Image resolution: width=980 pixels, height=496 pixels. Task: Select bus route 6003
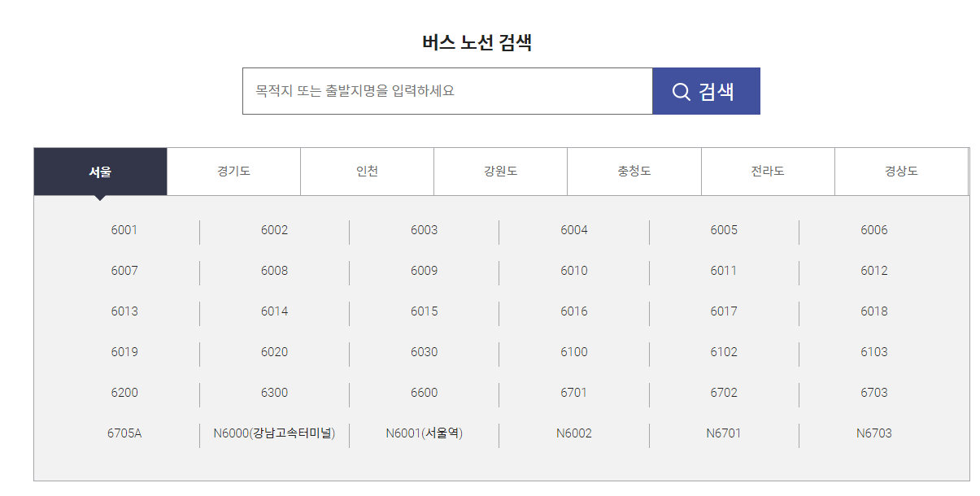424,230
